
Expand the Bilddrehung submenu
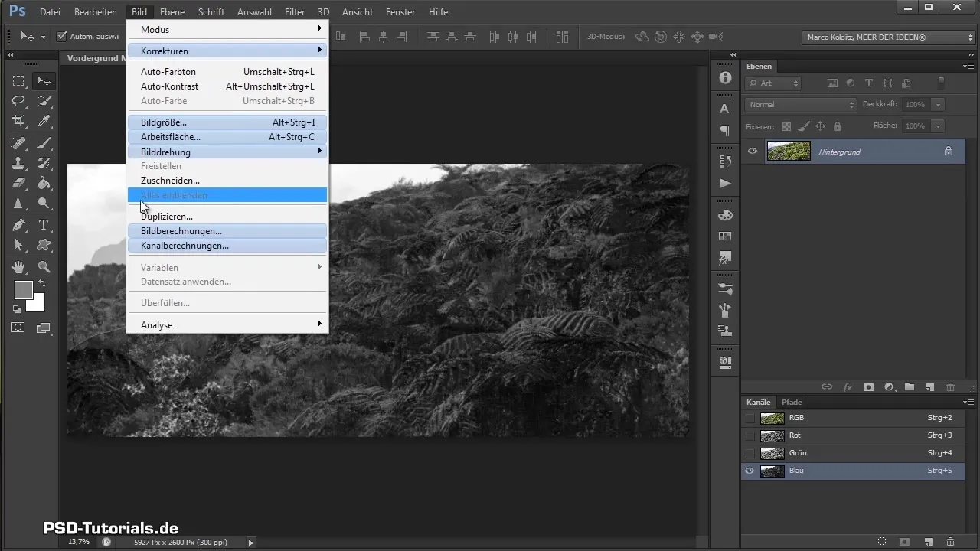click(x=227, y=152)
